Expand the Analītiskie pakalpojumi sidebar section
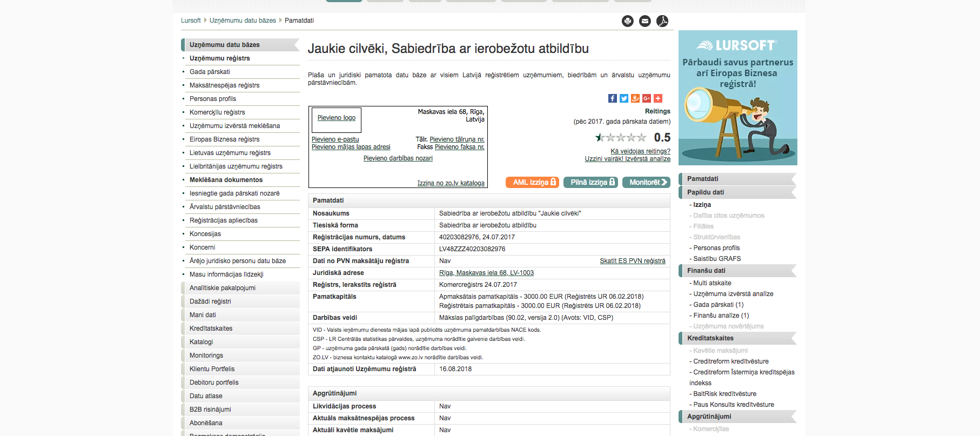Image resolution: width=980 pixels, height=436 pixels. (x=240, y=288)
